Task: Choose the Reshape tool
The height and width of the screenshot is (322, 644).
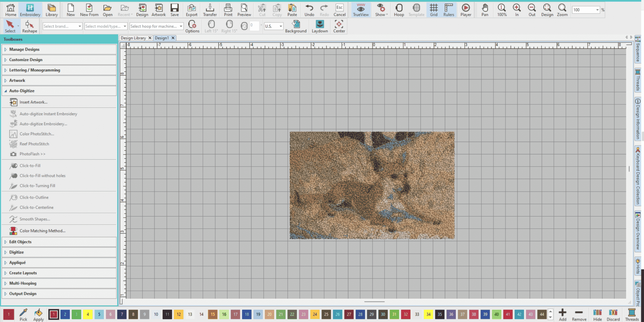Action: 30,26
